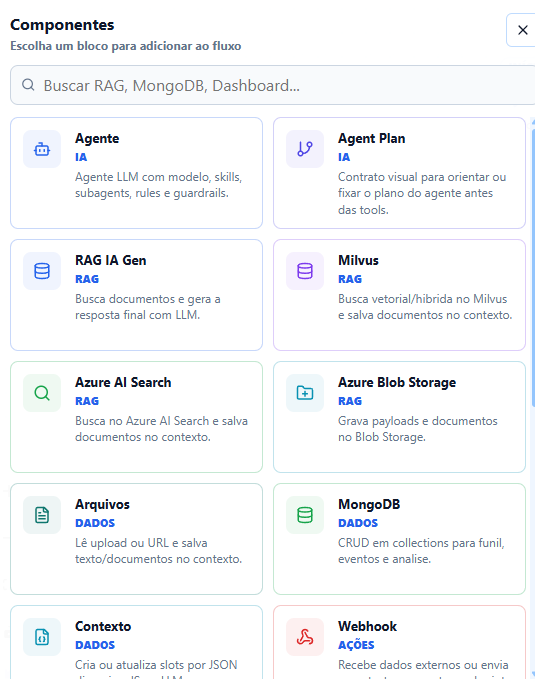Pick the MongoDB card title

[x=369, y=504]
